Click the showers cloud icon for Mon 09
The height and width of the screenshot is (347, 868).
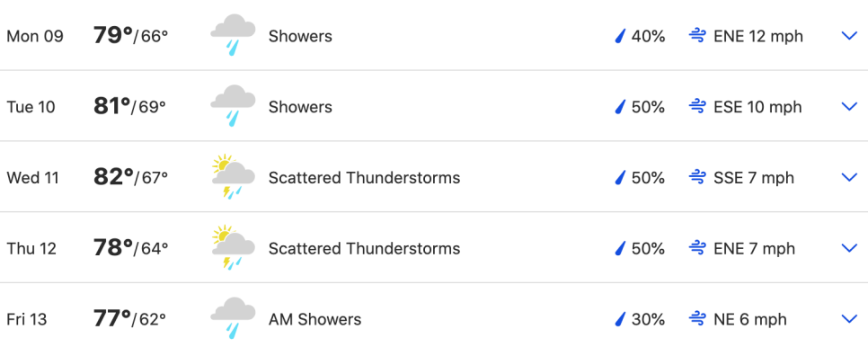(x=233, y=35)
